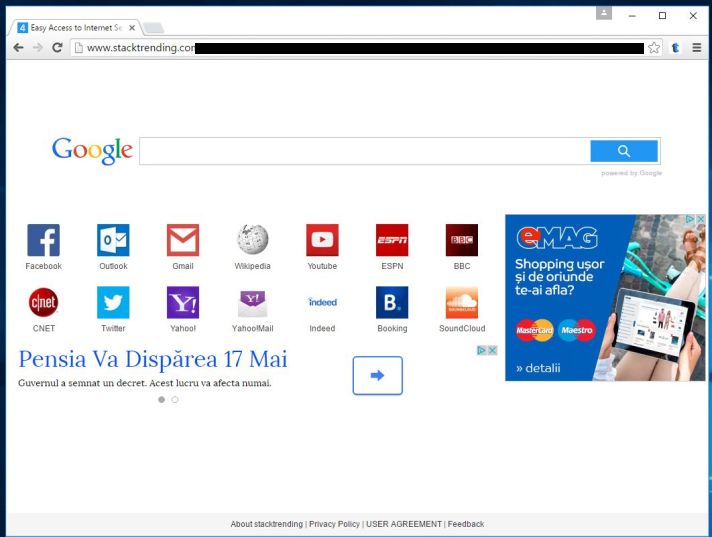Open the BBC shortcut icon

(x=462, y=240)
